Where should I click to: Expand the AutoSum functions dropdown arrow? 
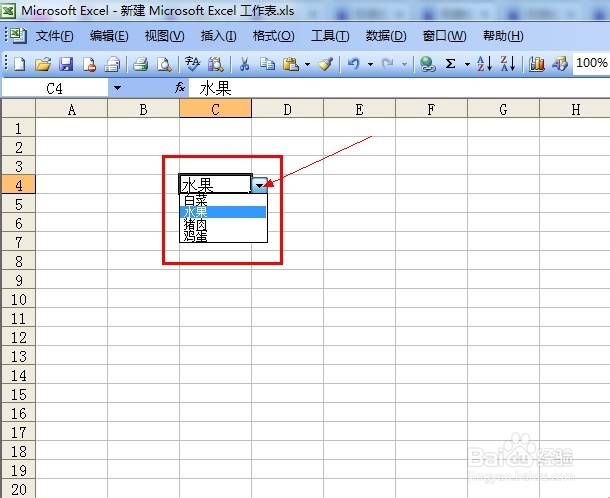(x=467, y=64)
